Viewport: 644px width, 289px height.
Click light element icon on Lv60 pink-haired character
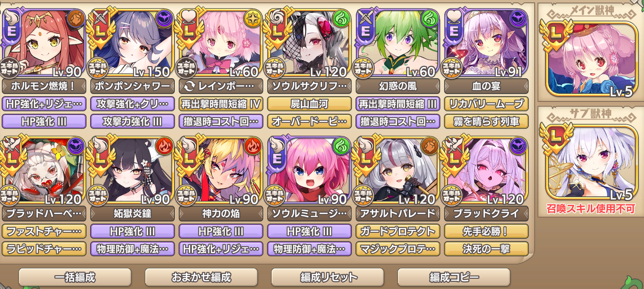click(x=253, y=19)
